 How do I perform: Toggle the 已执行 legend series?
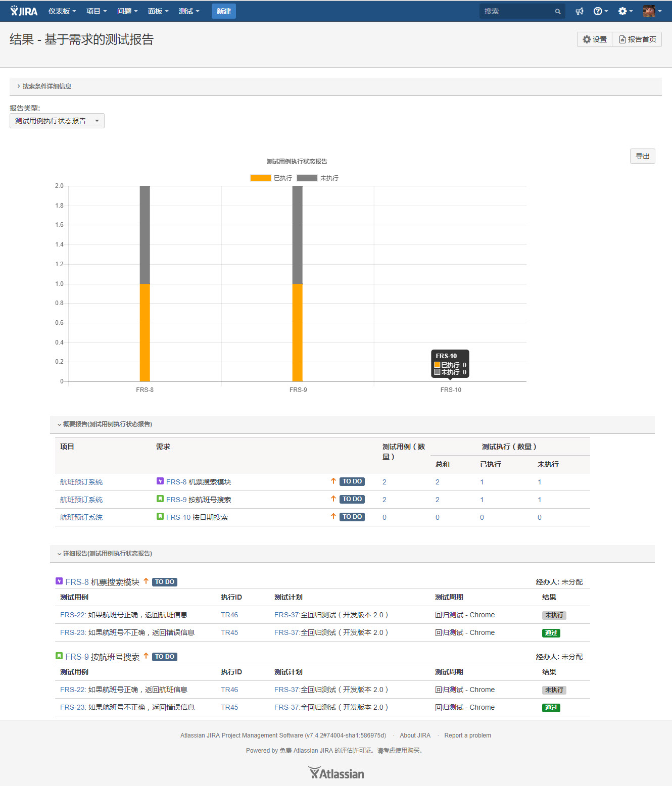(x=271, y=178)
